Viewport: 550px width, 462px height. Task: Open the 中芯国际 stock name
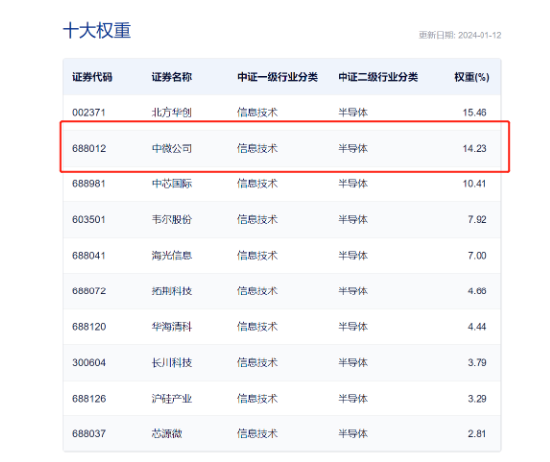pyautogui.click(x=172, y=183)
